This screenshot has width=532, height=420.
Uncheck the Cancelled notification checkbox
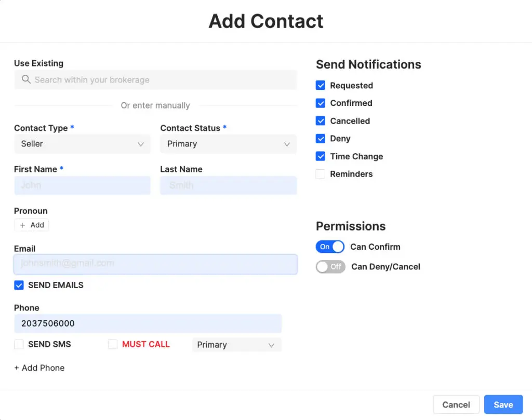pyautogui.click(x=321, y=121)
